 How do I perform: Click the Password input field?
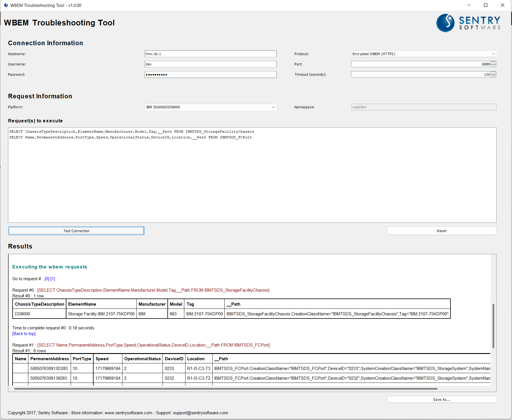click(x=210, y=75)
